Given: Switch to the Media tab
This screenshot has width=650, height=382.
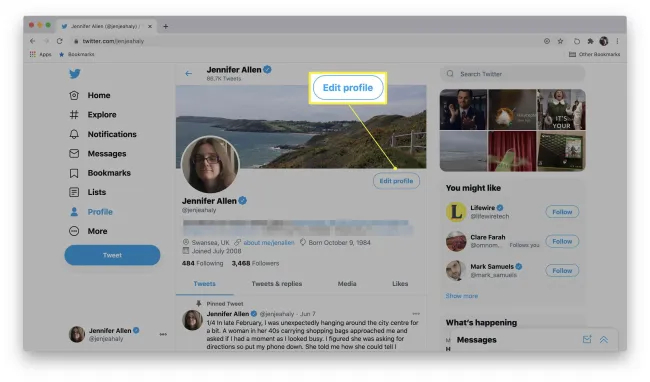Looking at the screenshot, I should pos(347,284).
